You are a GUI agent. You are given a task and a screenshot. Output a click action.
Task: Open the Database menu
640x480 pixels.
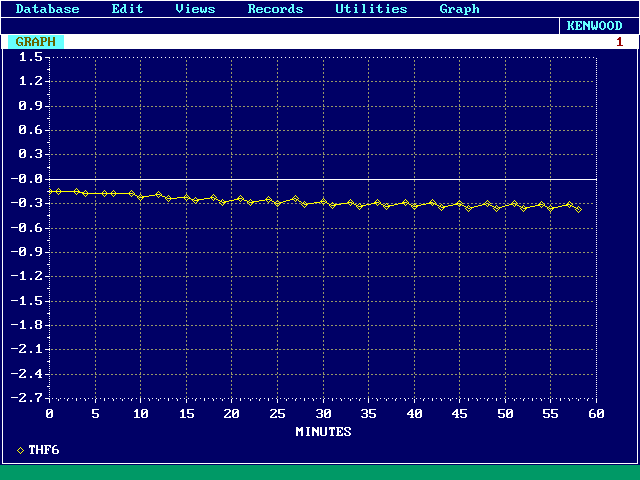click(x=47, y=9)
